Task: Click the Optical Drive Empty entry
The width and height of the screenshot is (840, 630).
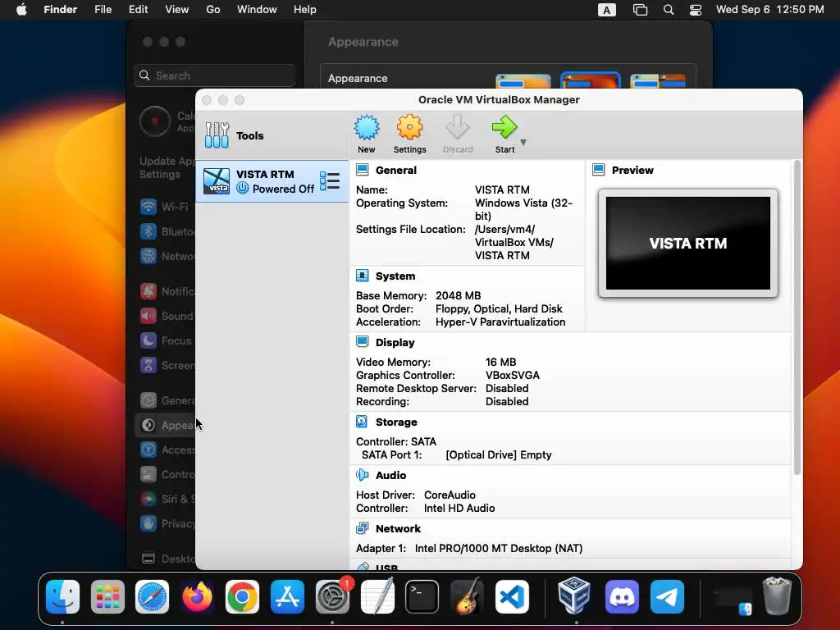Action: [499, 454]
